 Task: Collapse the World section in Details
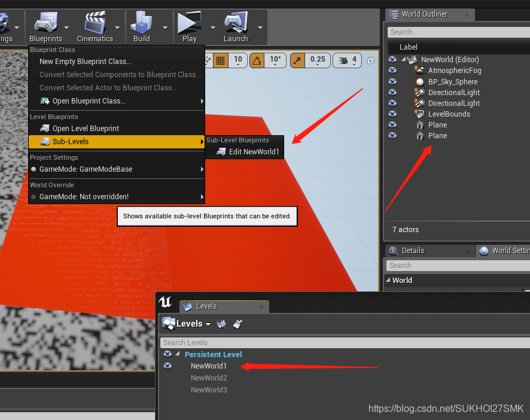pyautogui.click(x=388, y=280)
